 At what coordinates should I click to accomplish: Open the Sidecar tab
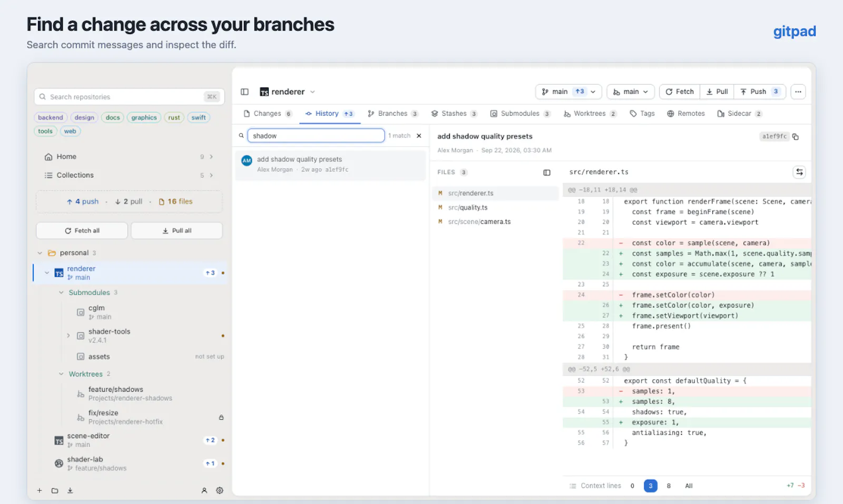click(x=739, y=114)
